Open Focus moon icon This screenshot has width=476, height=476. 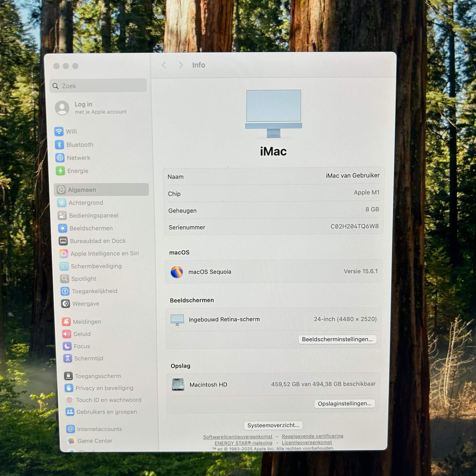click(x=67, y=346)
